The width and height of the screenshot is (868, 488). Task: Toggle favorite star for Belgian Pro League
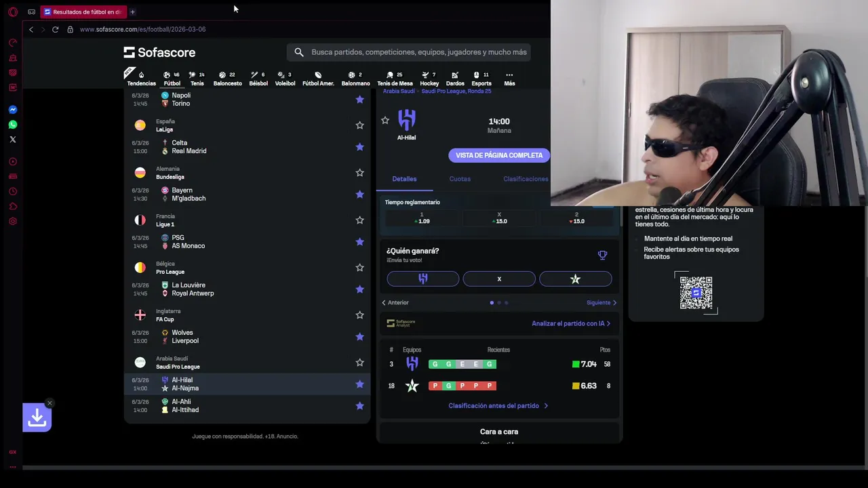click(360, 267)
